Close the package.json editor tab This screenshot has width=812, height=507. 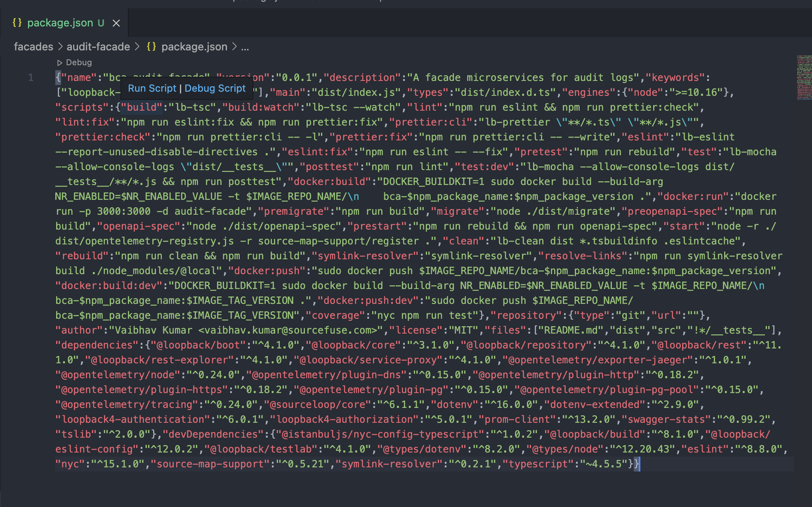coord(116,23)
